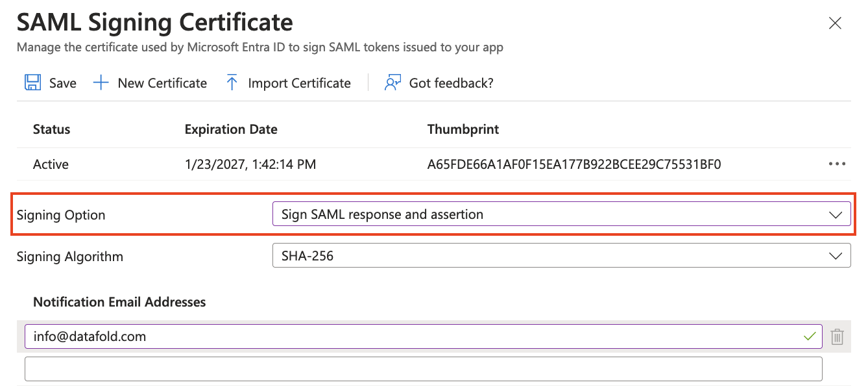Screen dimensions: 868x391
Task: Click Got feedback? link
Action: coord(451,83)
